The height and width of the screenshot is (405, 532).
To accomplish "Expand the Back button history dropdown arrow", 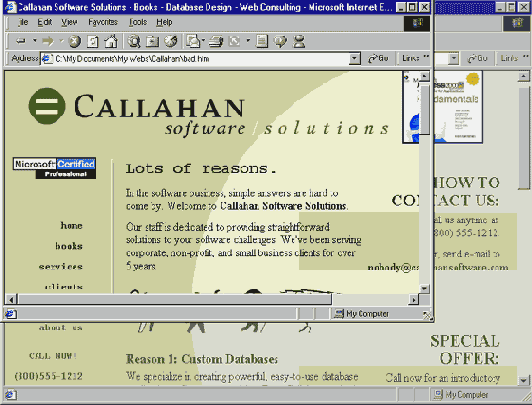I will 34,41.
